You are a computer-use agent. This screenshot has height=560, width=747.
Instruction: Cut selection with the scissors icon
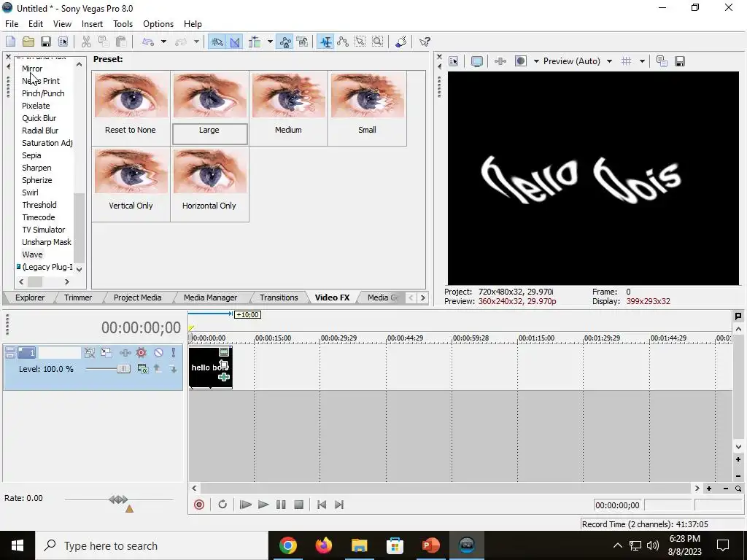86,42
